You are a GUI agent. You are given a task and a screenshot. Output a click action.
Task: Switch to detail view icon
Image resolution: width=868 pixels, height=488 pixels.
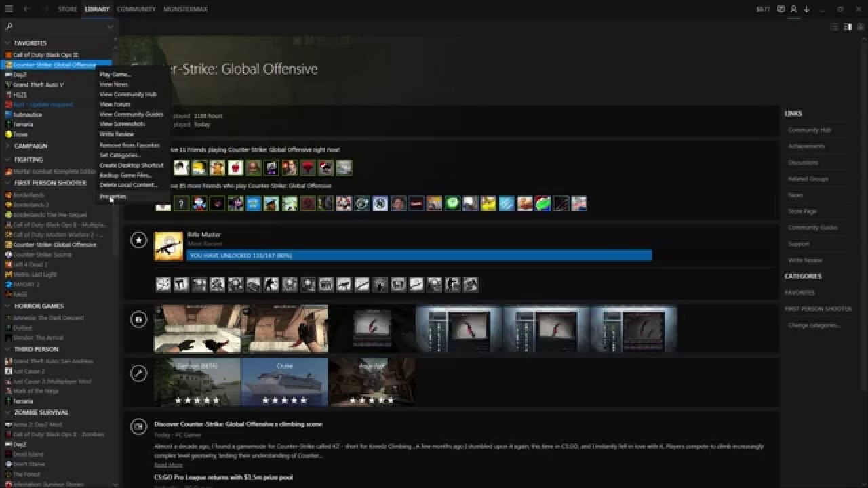point(848,26)
